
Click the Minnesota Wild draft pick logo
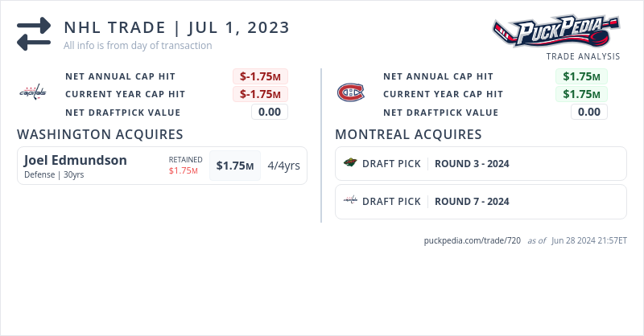pyautogui.click(x=350, y=163)
